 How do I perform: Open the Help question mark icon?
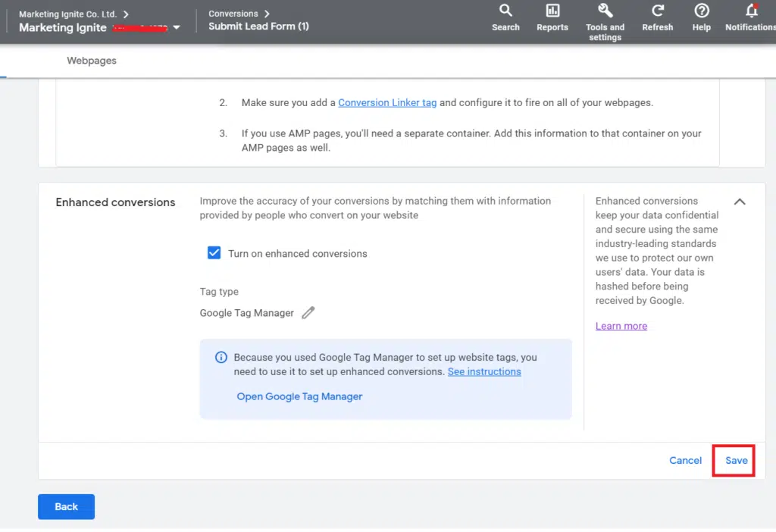point(702,11)
